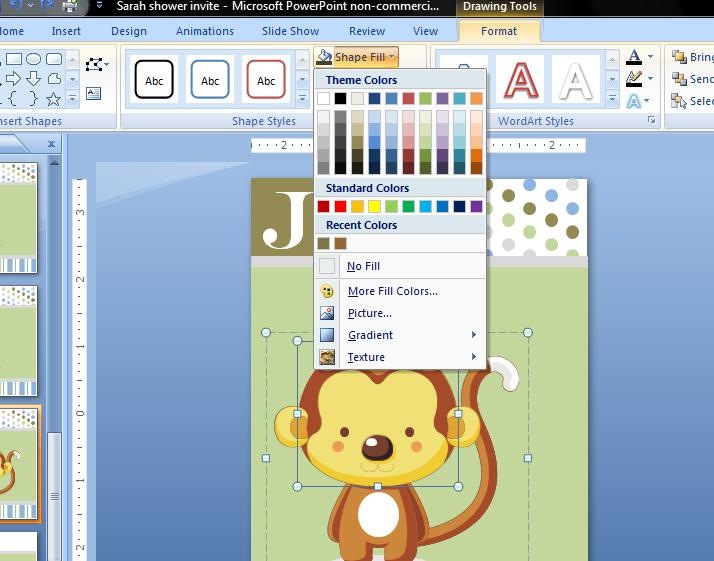The height and width of the screenshot is (561, 714).
Task: Select the black-outlined Abc shape style
Action: coord(154,80)
